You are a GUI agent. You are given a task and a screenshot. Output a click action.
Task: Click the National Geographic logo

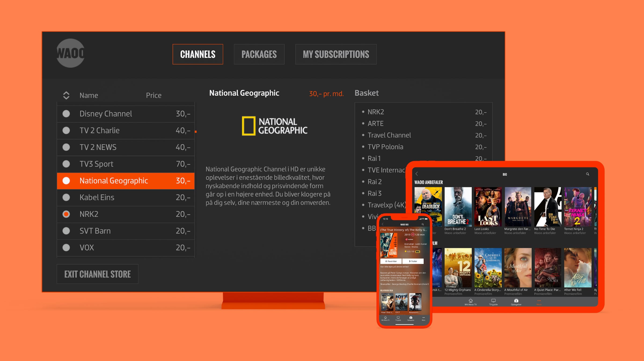275,126
